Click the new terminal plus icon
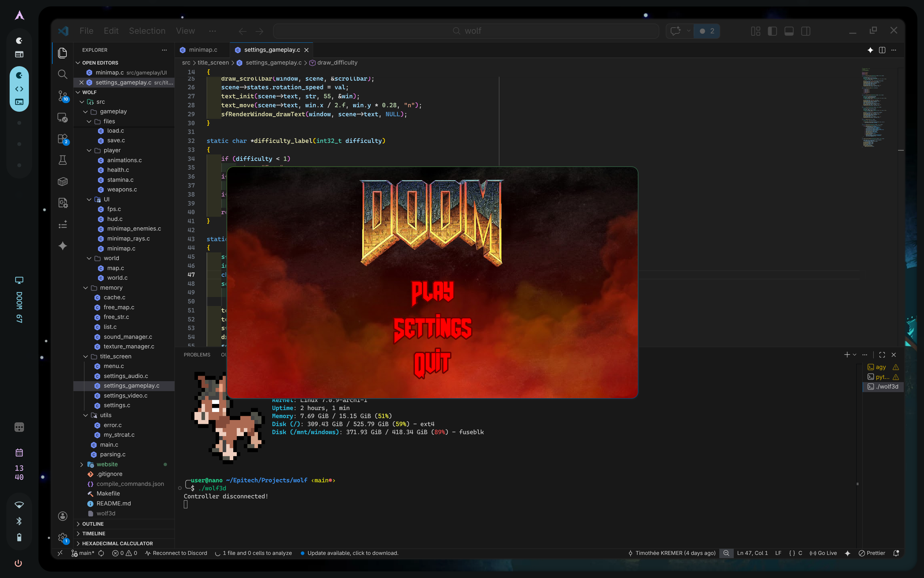 pos(847,355)
